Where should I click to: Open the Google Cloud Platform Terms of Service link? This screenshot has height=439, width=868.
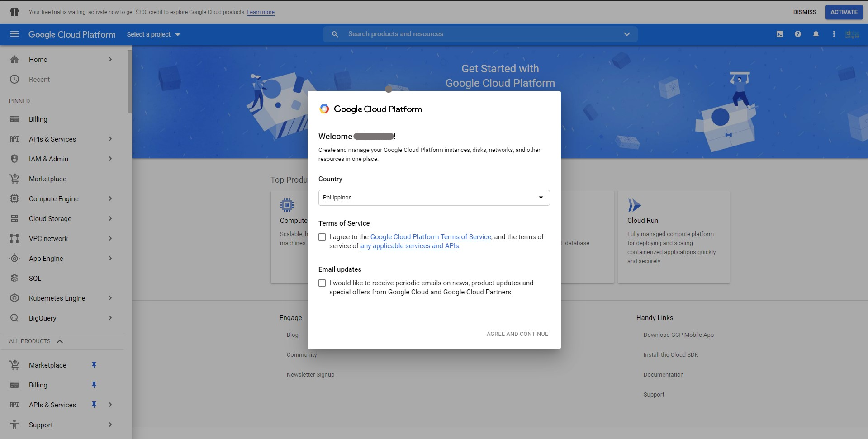click(430, 237)
